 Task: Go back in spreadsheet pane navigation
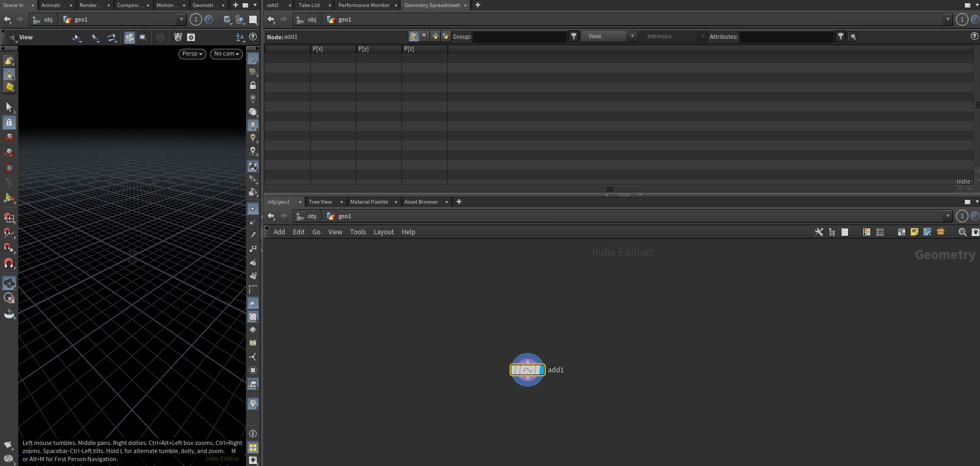(x=271, y=19)
